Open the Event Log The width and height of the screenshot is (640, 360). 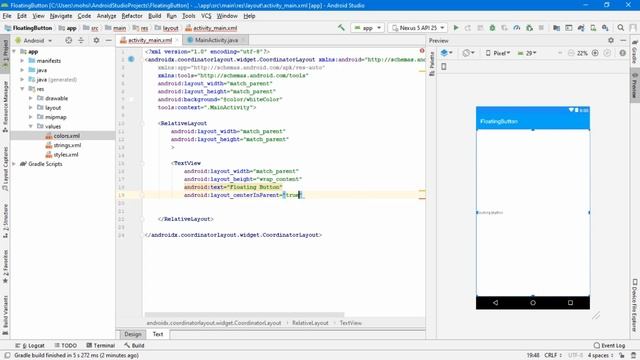[x=609, y=345]
